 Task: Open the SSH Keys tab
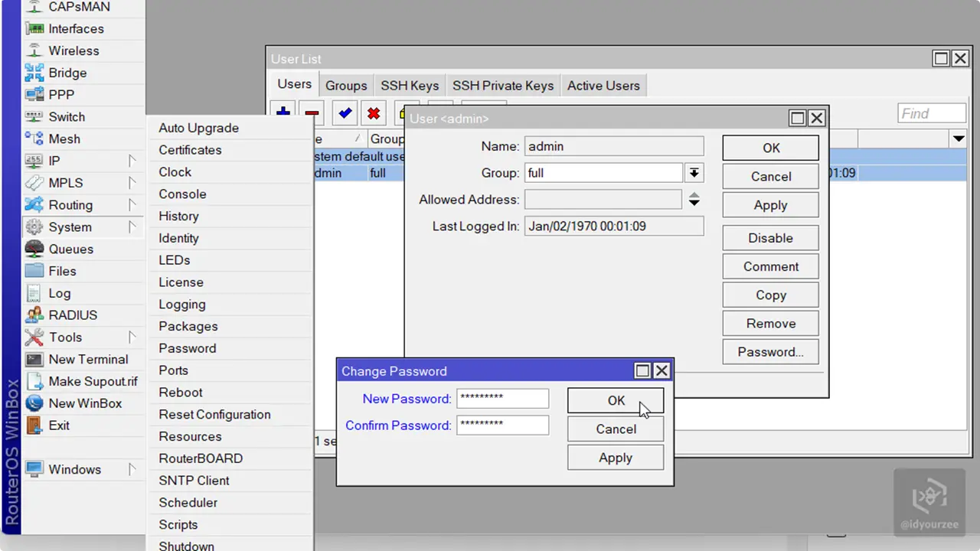[410, 86]
